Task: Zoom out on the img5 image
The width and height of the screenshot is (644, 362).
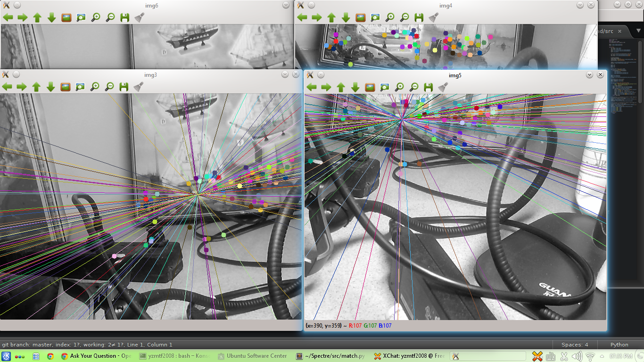Action: click(414, 87)
